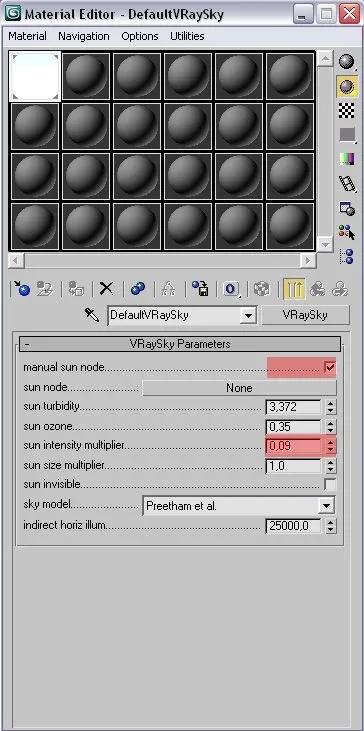Click the sun node None button
The height and width of the screenshot is (731, 364).
click(x=239, y=387)
